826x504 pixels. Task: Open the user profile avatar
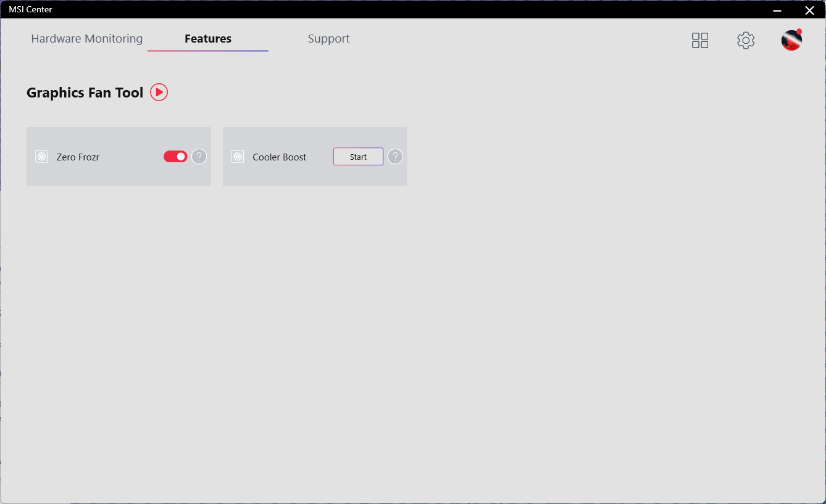tap(791, 40)
